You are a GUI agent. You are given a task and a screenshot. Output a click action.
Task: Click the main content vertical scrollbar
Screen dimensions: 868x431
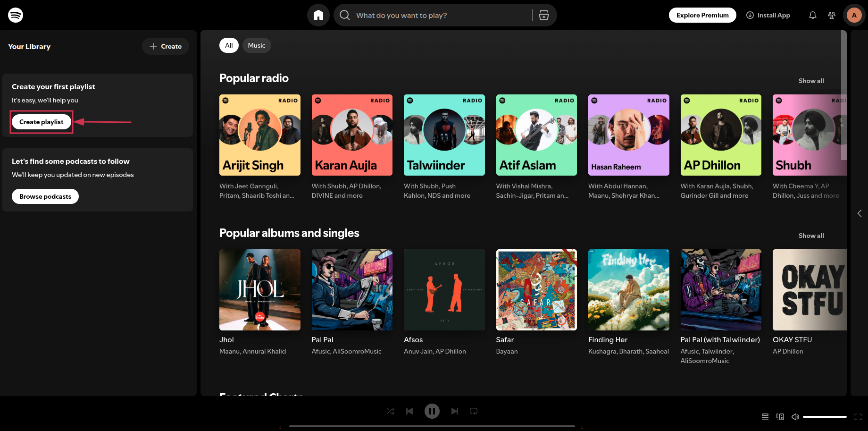pyautogui.click(x=843, y=95)
